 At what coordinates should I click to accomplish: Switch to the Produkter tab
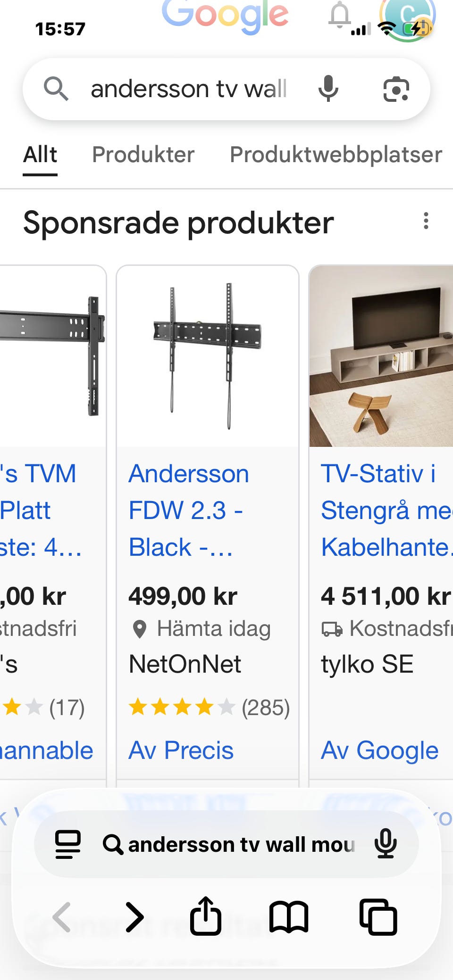pyautogui.click(x=143, y=154)
